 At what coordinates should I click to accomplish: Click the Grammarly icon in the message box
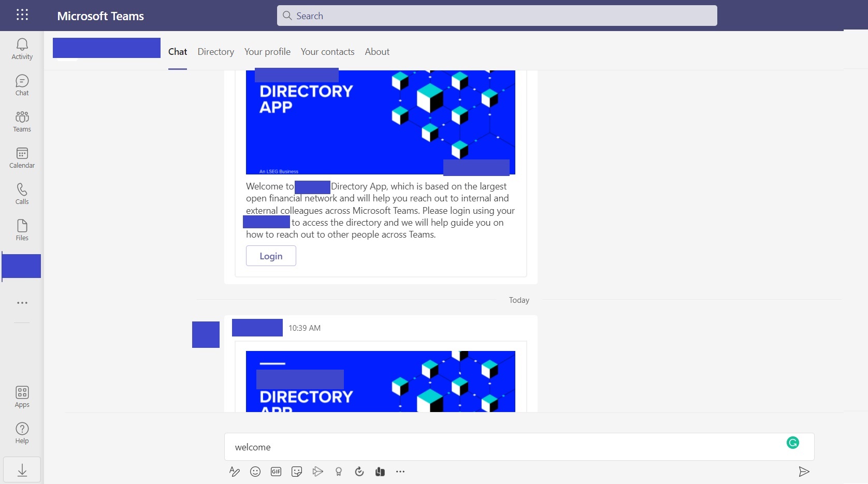792,443
